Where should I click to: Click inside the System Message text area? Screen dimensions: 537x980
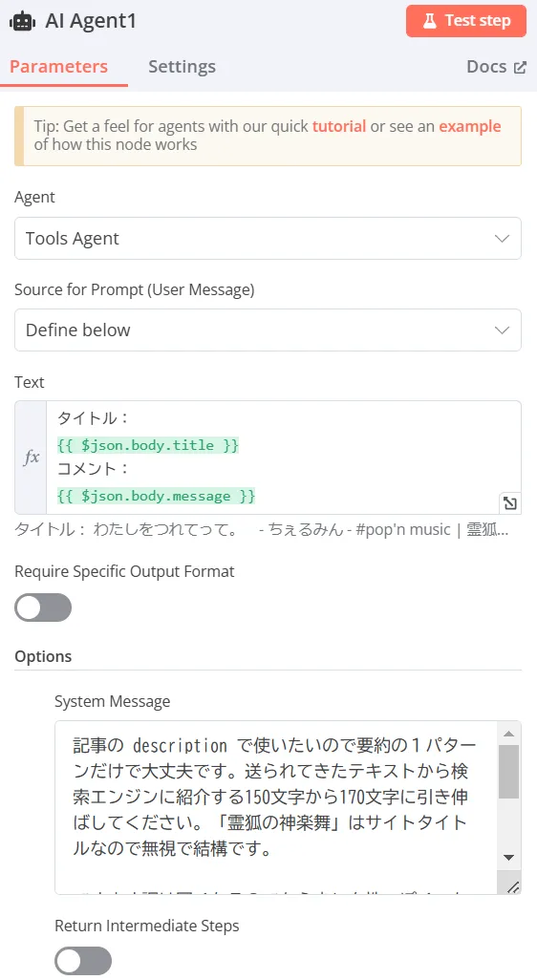[x=277, y=807]
